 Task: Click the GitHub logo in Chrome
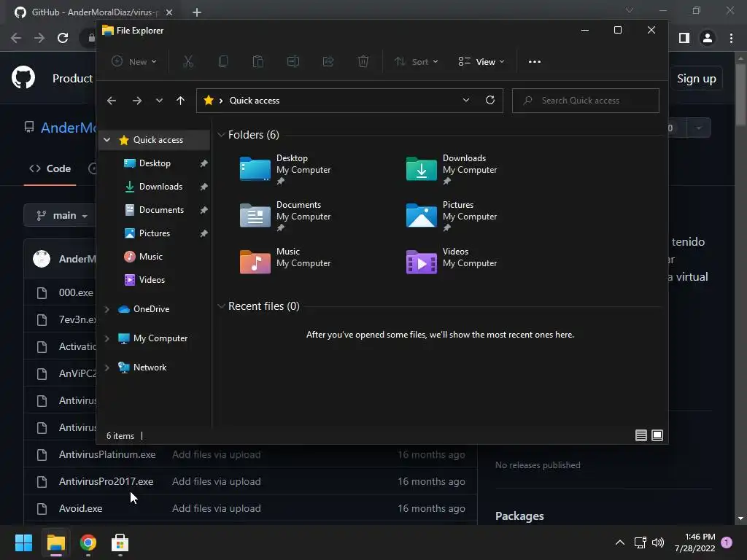23,78
